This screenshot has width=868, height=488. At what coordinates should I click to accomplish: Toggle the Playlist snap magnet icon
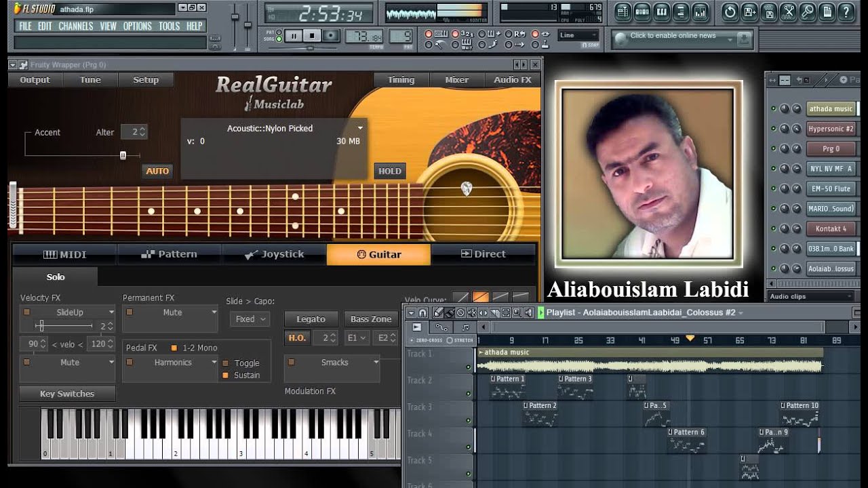tap(422, 312)
